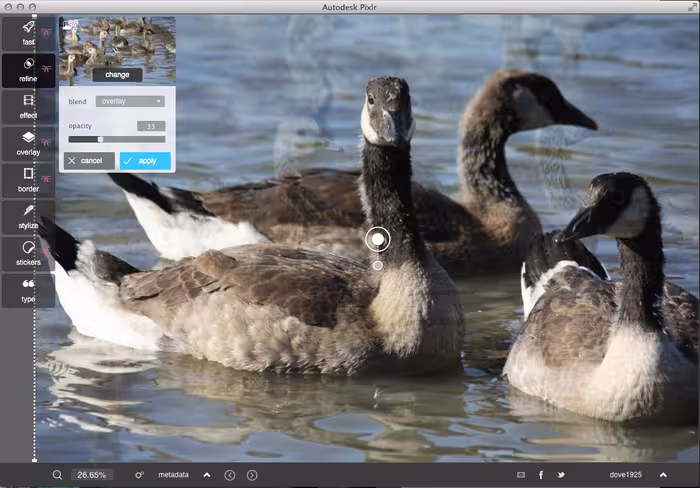Apply the overlay settings

(x=145, y=161)
